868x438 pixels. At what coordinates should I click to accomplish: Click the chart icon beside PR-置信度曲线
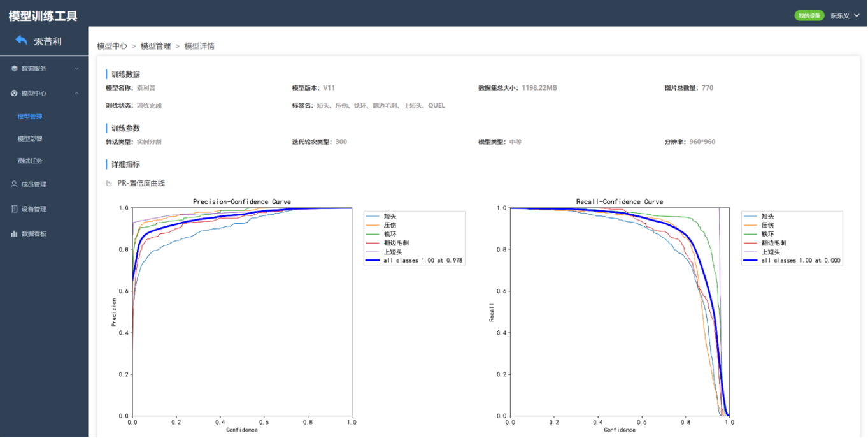(109, 184)
